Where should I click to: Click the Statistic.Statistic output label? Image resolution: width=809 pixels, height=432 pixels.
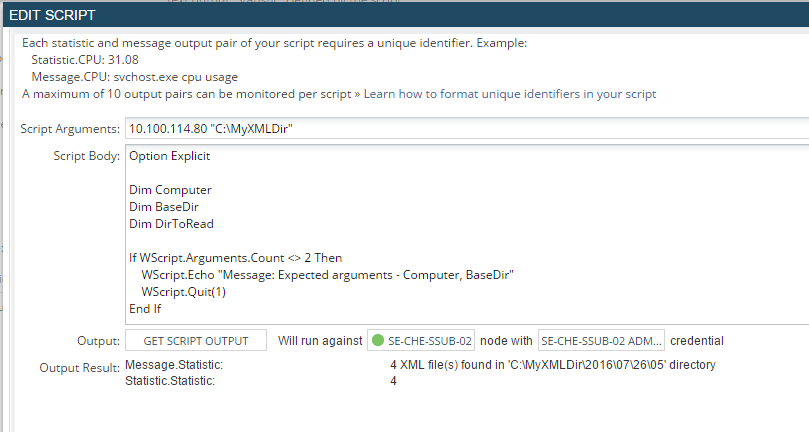(x=173, y=381)
